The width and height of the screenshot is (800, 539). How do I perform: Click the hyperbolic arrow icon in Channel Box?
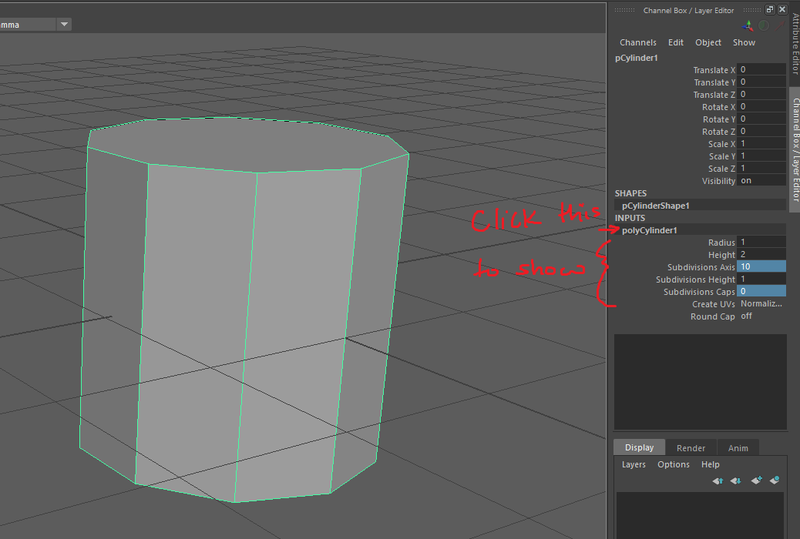pos(780,26)
